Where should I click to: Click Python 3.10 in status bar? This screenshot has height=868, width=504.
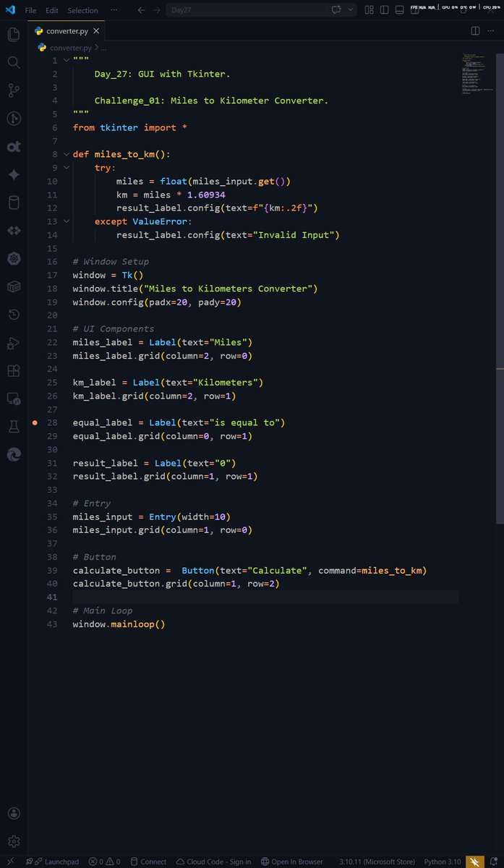pyautogui.click(x=442, y=861)
